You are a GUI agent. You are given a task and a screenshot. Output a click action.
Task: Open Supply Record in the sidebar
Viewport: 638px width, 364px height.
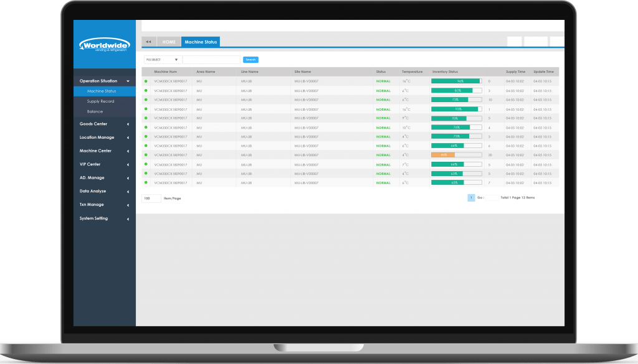[100, 101]
